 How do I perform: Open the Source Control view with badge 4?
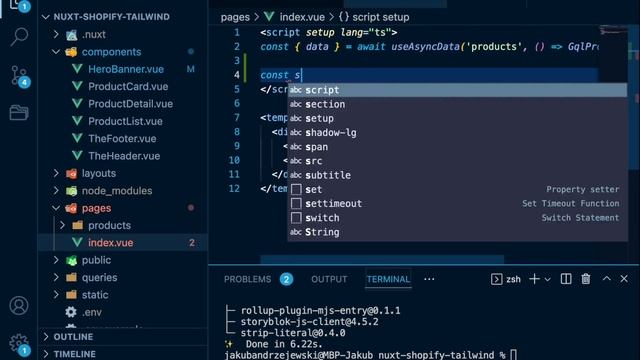pos(19,76)
